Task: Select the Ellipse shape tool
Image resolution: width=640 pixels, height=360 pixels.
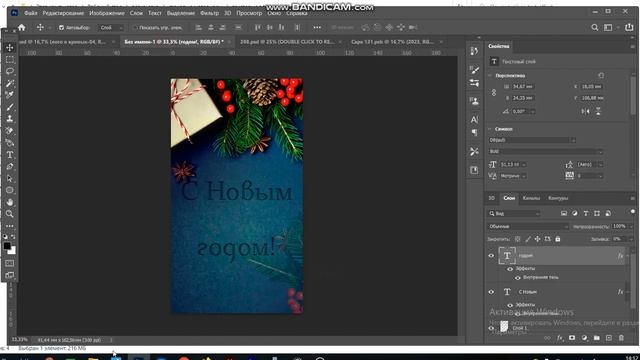Action: coord(10,190)
